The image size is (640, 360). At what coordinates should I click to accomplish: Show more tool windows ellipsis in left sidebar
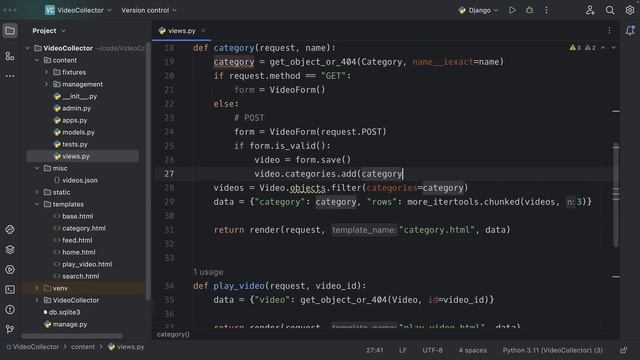coord(10,76)
